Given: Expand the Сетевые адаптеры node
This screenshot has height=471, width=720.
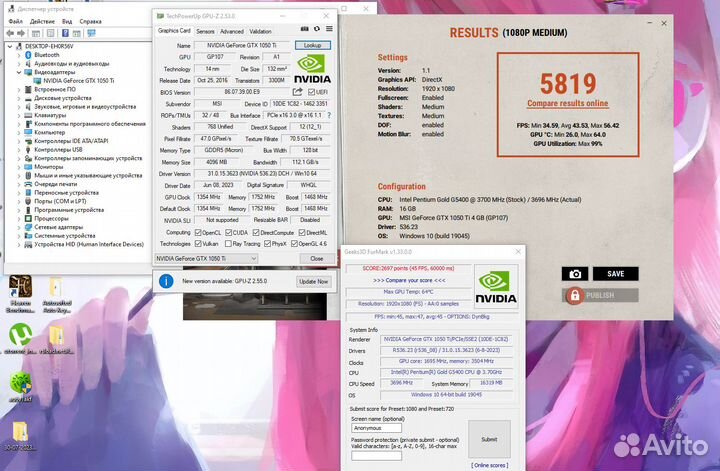Looking at the screenshot, I should click(19, 227).
